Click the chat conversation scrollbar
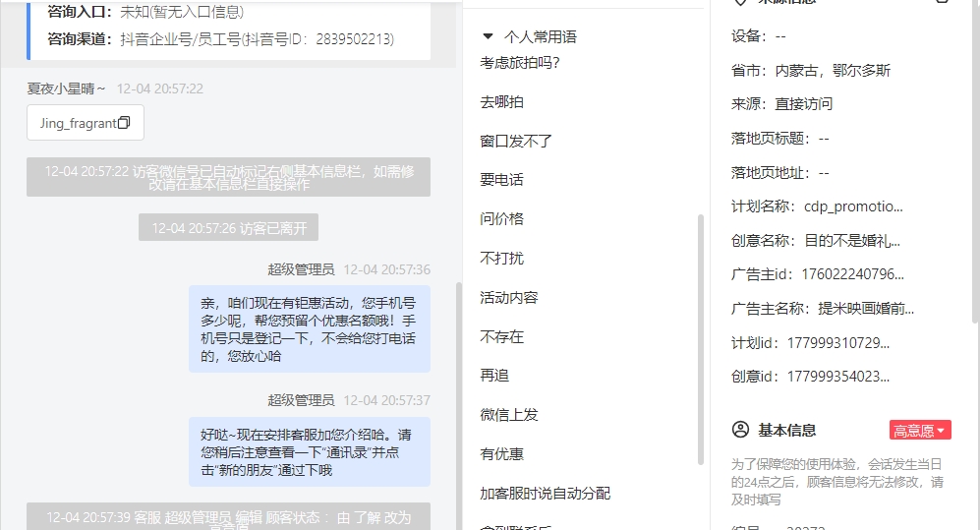980x530 pixels. pyautogui.click(x=459, y=406)
